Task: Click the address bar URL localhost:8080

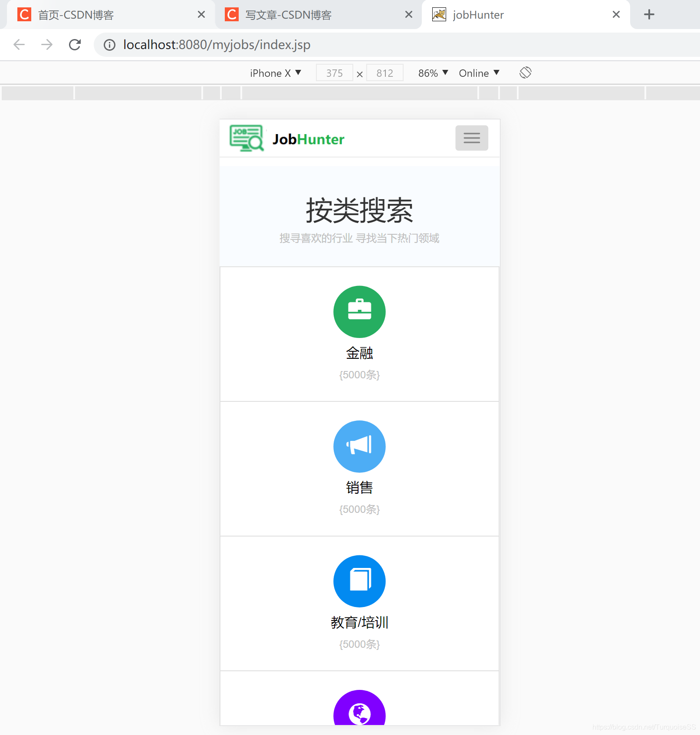Action: coord(217,45)
